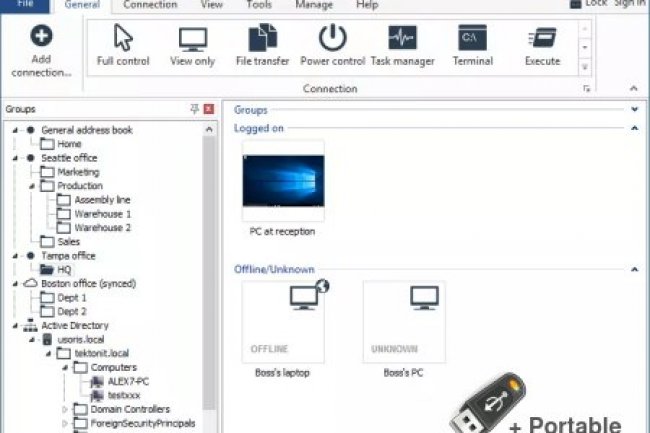The height and width of the screenshot is (433, 650).
Task: Open the Task manager connection tool
Action: [402, 45]
